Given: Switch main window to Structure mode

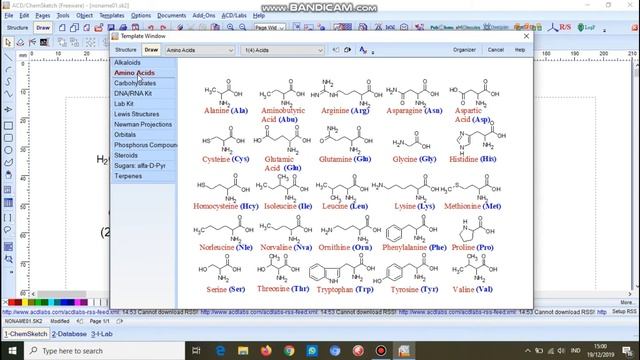Looking at the screenshot, I should click(18, 28).
